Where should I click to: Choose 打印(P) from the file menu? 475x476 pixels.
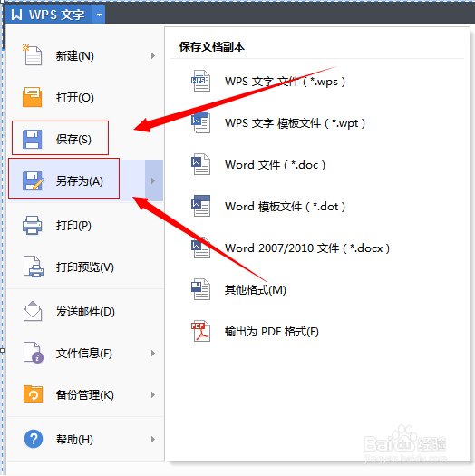tap(85, 225)
